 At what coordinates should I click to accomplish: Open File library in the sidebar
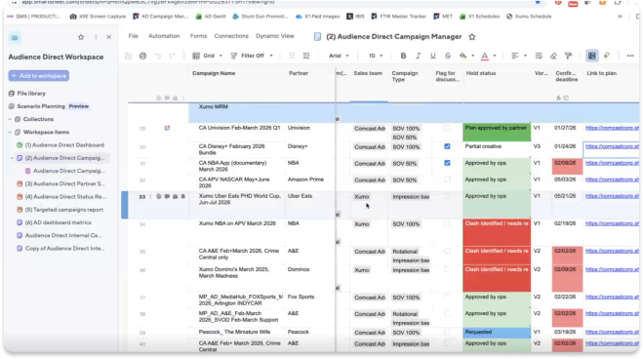click(x=27, y=94)
